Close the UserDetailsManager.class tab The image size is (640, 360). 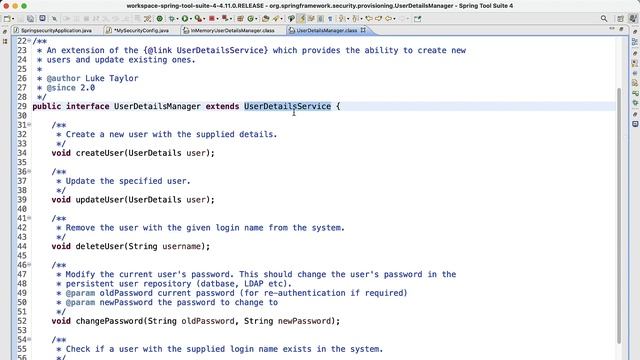(363, 30)
